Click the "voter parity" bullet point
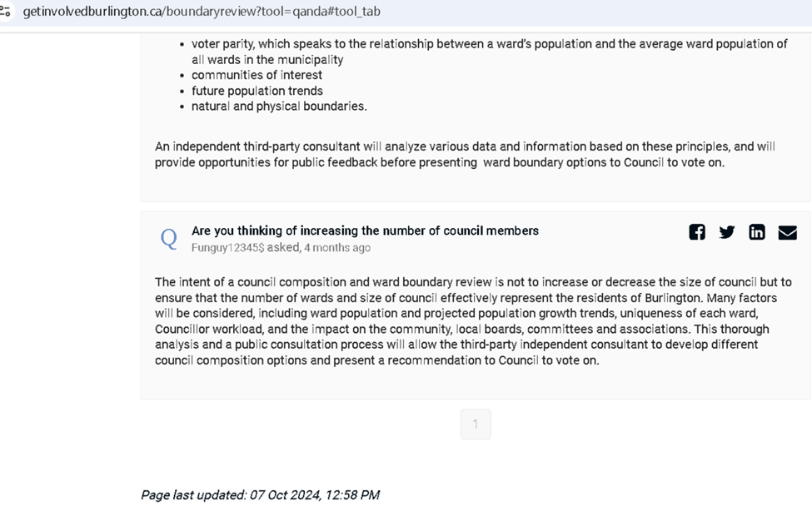 click(x=489, y=44)
